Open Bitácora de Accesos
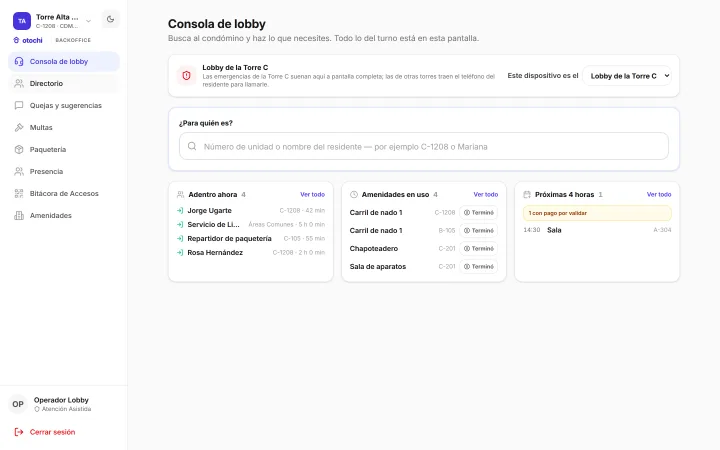The width and height of the screenshot is (720, 450). coord(64,194)
